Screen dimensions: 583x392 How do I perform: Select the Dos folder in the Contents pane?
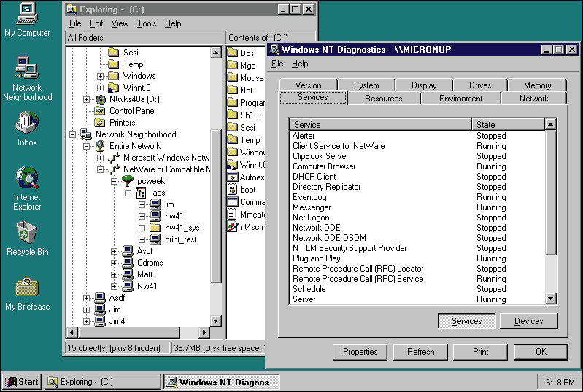(232, 53)
